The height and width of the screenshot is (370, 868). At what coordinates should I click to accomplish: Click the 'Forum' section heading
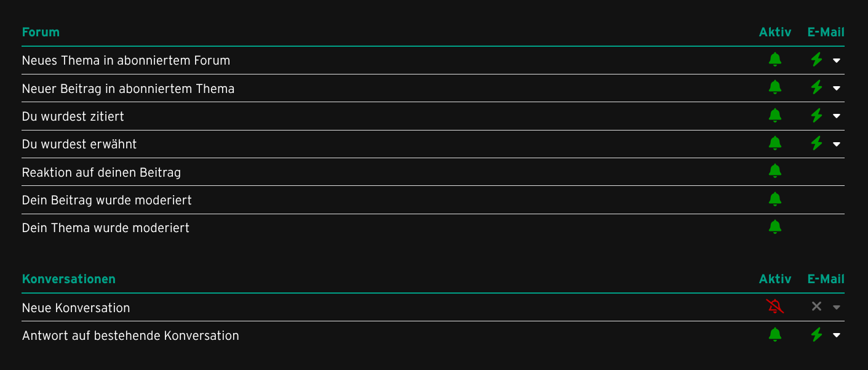(x=41, y=32)
